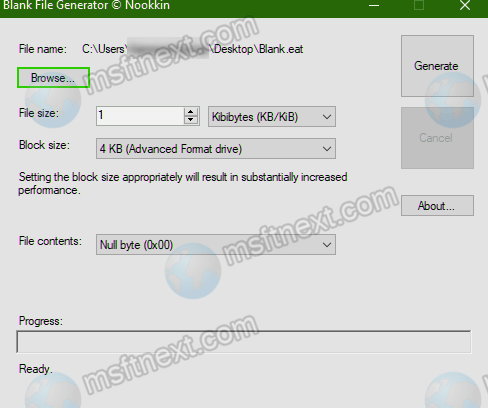488x408 pixels.
Task: Increase file size with up arrow
Action: pyautogui.click(x=191, y=112)
